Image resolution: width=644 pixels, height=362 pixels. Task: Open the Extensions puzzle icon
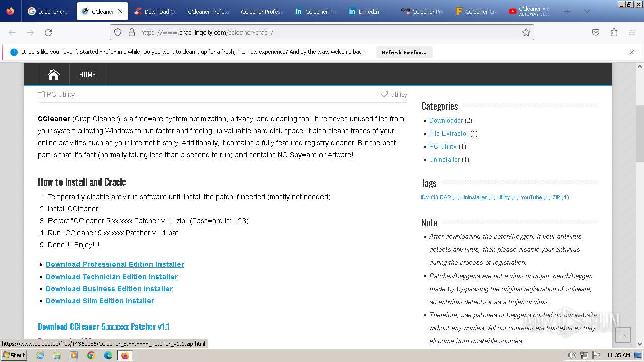point(614,32)
